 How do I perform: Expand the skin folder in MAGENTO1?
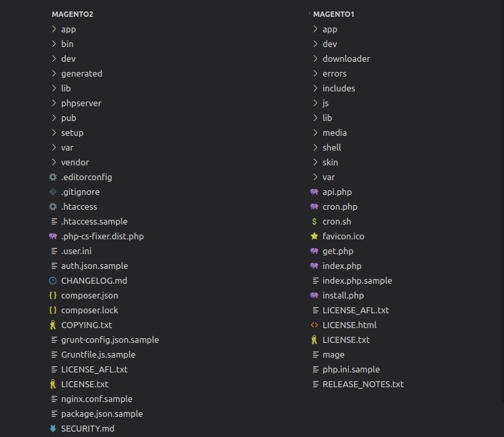point(315,162)
